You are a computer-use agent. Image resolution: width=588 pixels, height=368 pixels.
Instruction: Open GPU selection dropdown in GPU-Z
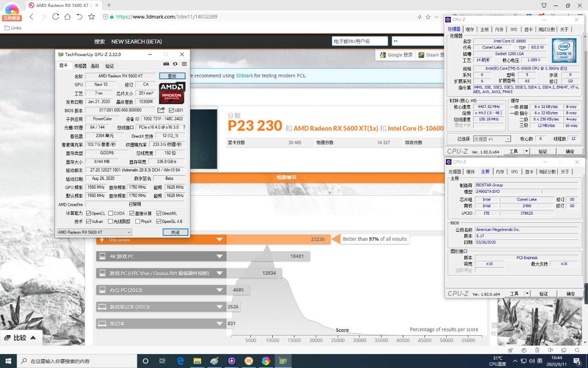[x=94, y=232]
